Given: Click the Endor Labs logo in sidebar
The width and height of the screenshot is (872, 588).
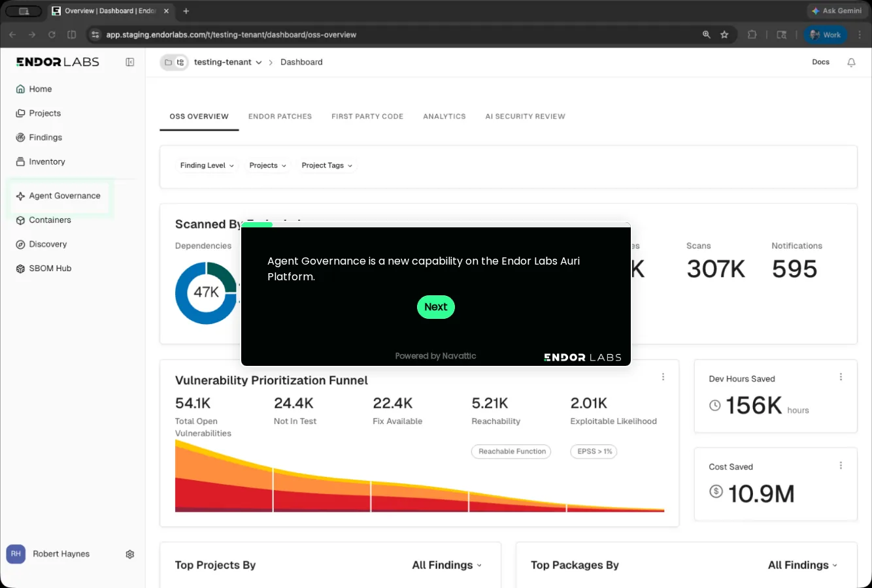Looking at the screenshot, I should point(58,62).
